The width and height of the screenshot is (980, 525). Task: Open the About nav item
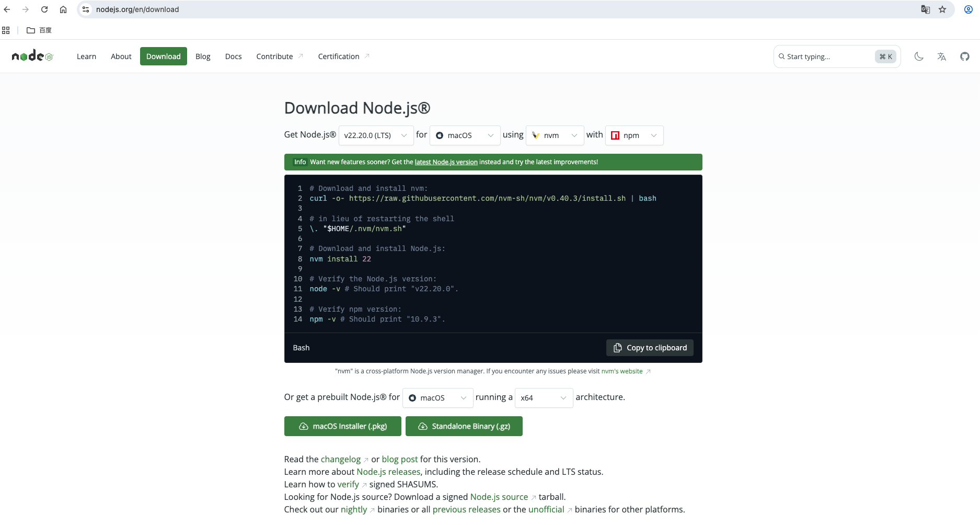[x=121, y=56]
